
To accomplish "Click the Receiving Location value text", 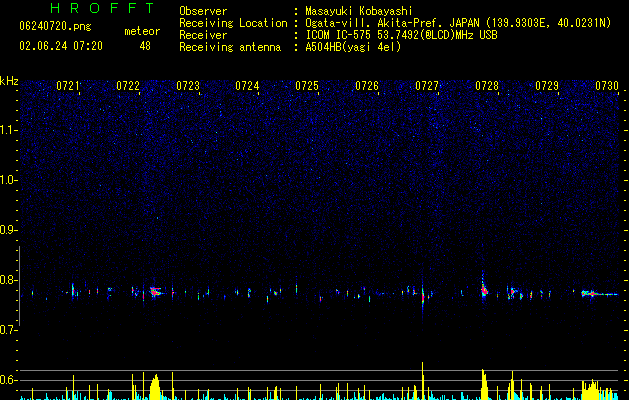I will point(458,23).
